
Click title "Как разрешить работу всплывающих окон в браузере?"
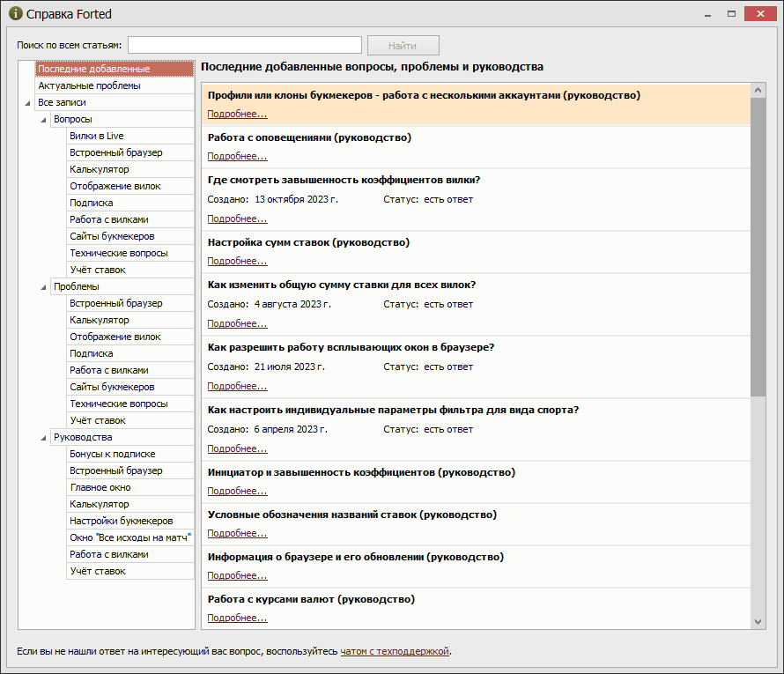(351, 347)
